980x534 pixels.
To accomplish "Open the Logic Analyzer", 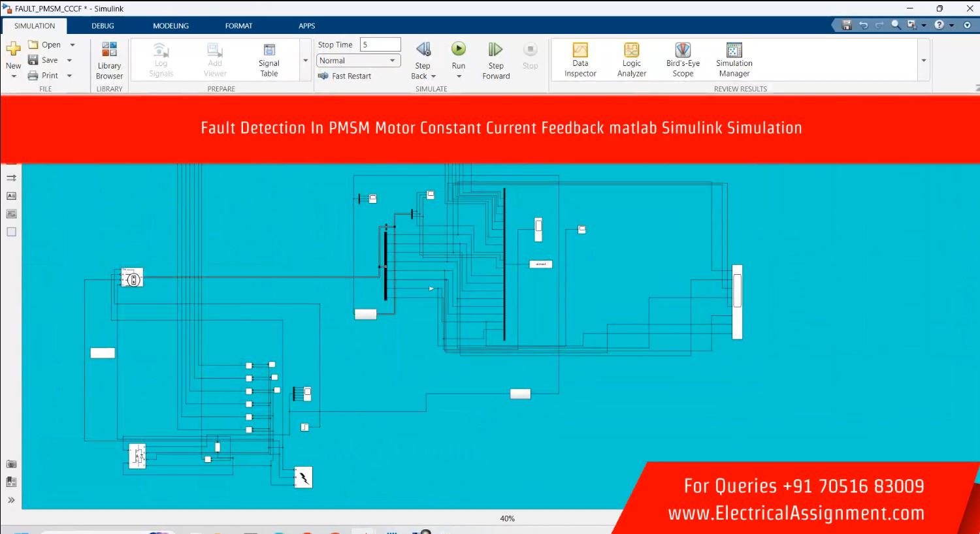I will tap(631, 59).
